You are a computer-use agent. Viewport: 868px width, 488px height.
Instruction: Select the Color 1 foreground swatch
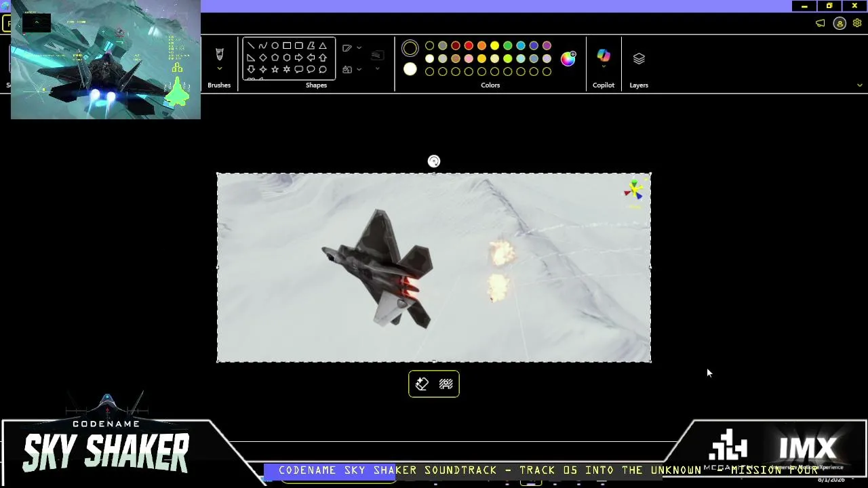410,48
